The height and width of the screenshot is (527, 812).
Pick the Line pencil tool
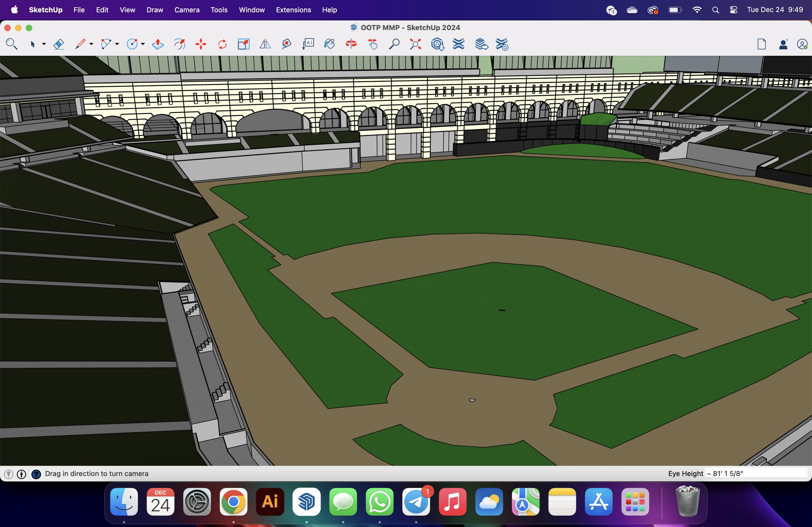[80, 44]
